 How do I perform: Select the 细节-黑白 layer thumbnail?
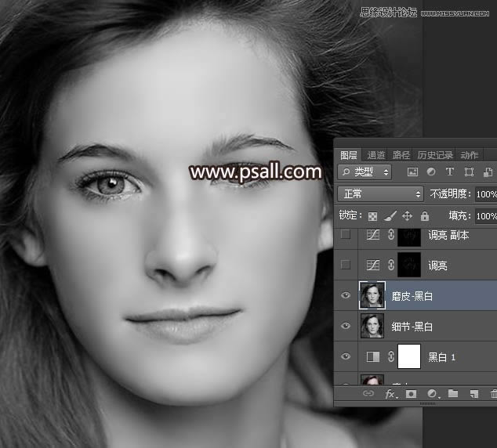pyautogui.click(x=371, y=327)
